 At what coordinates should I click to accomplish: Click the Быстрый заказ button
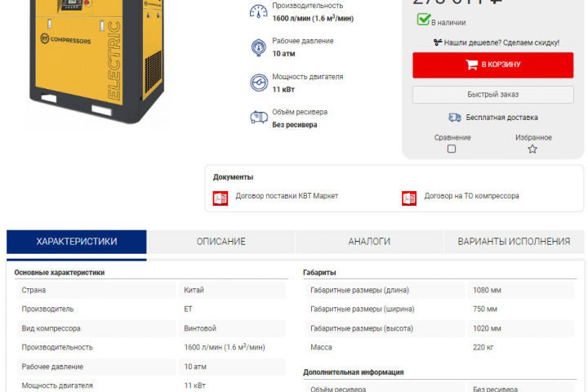point(493,95)
